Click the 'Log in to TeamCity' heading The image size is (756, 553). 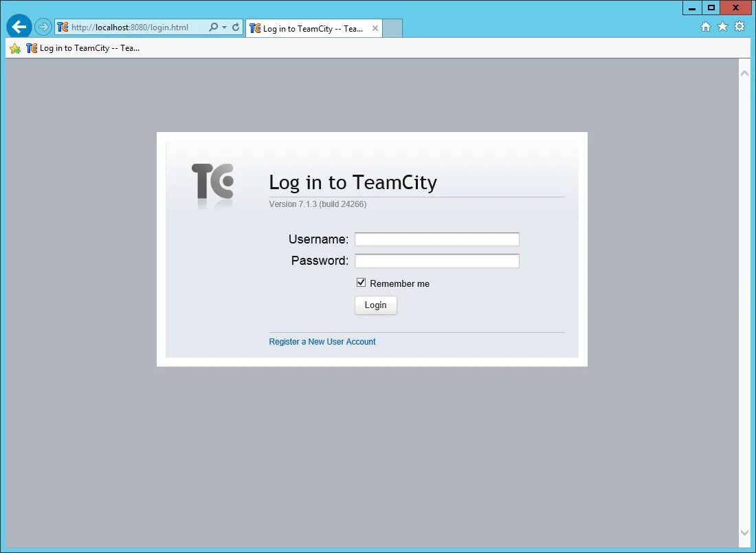click(x=353, y=182)
